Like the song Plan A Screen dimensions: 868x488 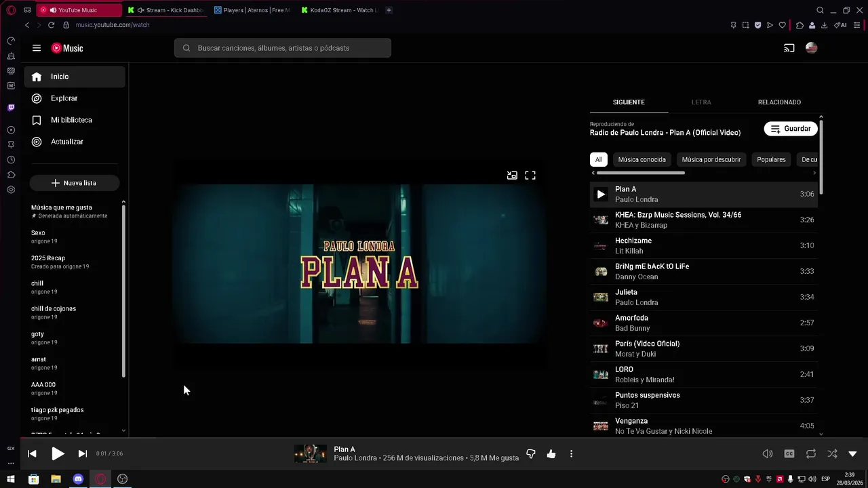coord(551,454)
